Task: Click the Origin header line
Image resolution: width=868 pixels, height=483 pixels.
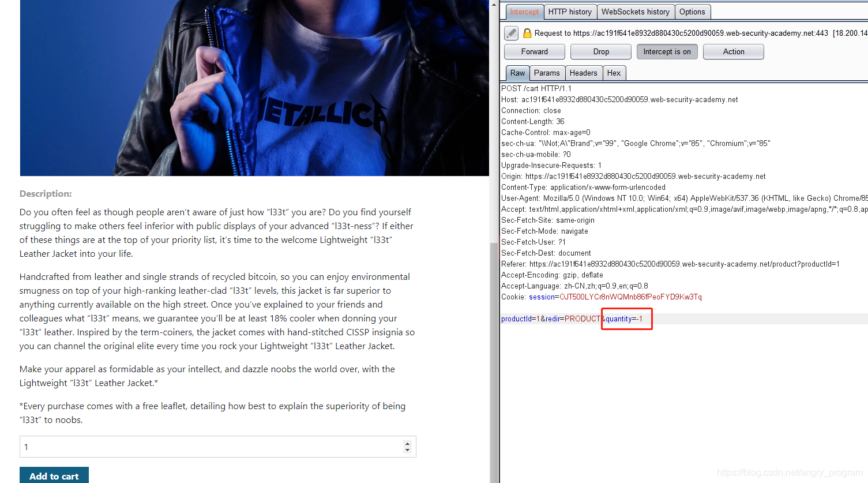Action: point(633,176)
